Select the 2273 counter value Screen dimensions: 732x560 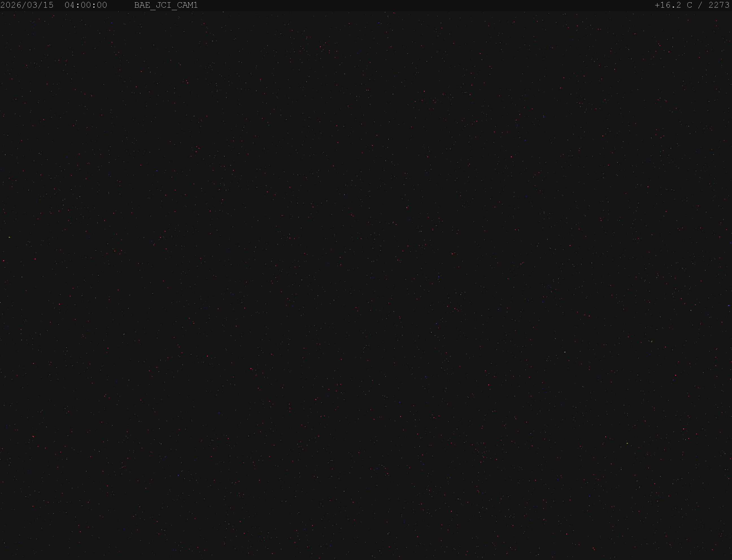coord(719,5)
